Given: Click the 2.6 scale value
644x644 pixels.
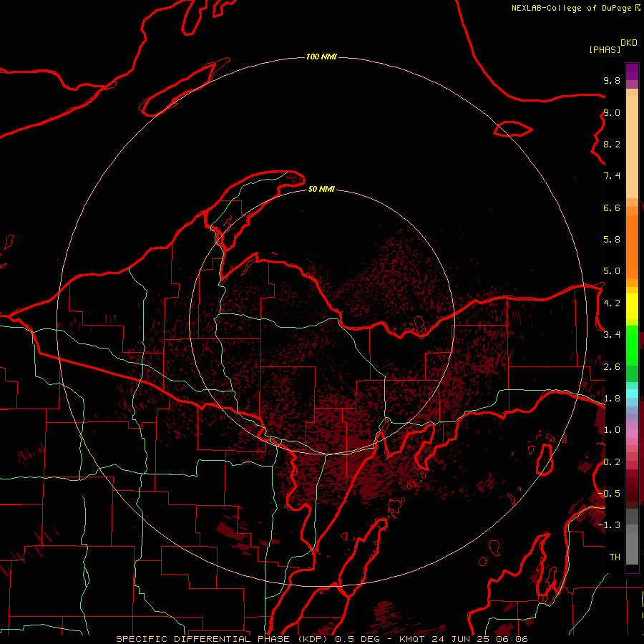Looking at the screenshot, I should tap(612, 367).
